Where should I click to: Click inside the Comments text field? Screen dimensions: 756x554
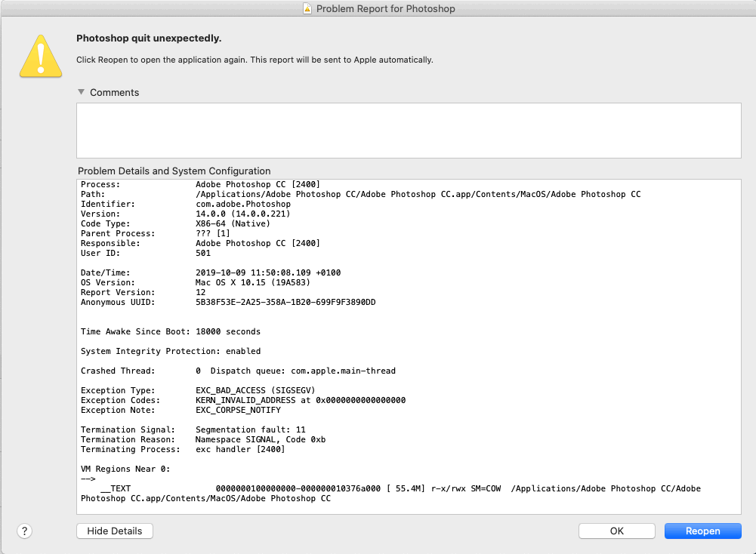click(x=409, y=130)
